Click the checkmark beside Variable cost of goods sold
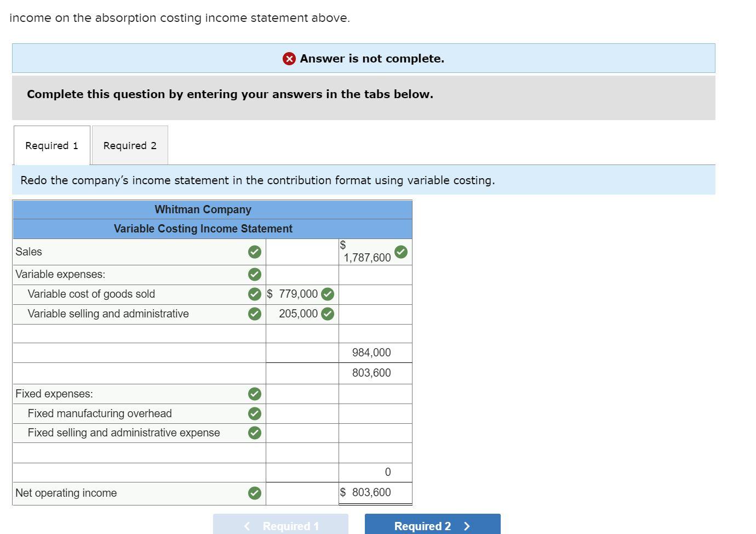Image resolution: width=756 pixels, height=534 pixels. 254,294
